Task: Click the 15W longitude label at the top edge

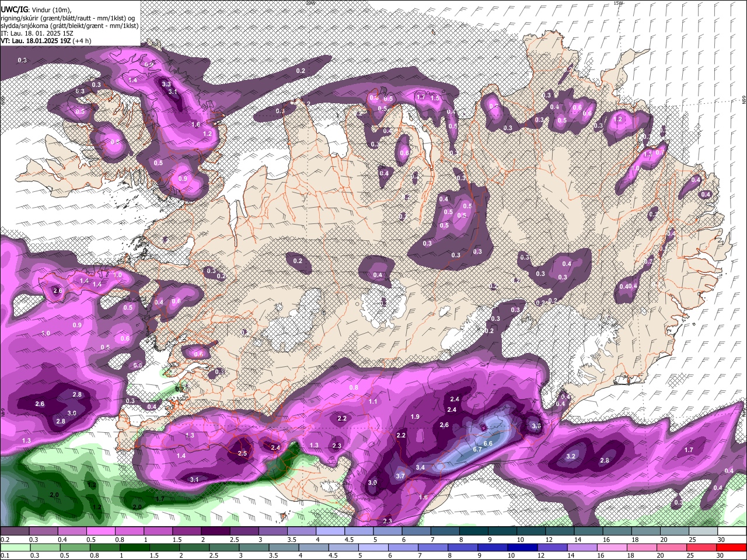Action: pos(619,3)
